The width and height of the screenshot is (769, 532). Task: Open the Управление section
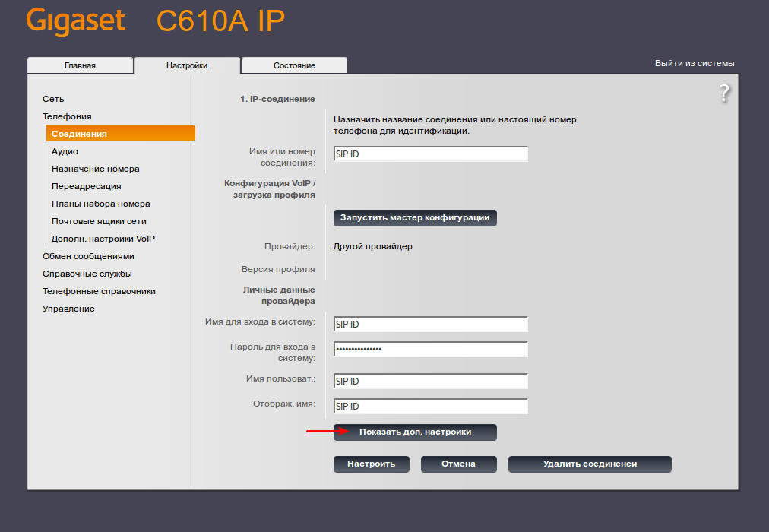tap(68, 309)
